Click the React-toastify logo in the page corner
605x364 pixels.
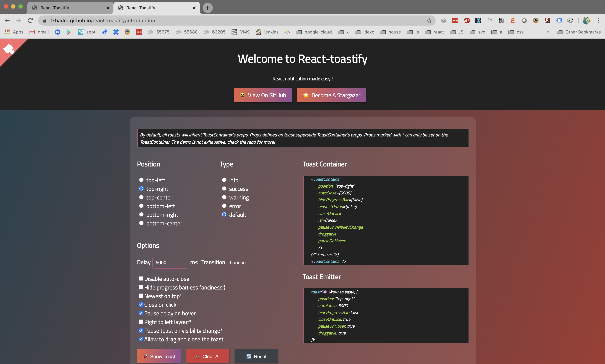pyautogui.click(x=9, y=49)
